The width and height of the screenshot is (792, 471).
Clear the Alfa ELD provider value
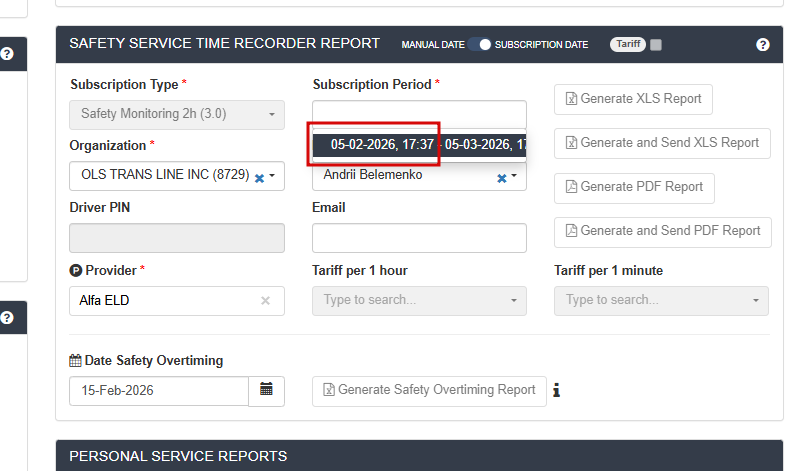(265, 300)
